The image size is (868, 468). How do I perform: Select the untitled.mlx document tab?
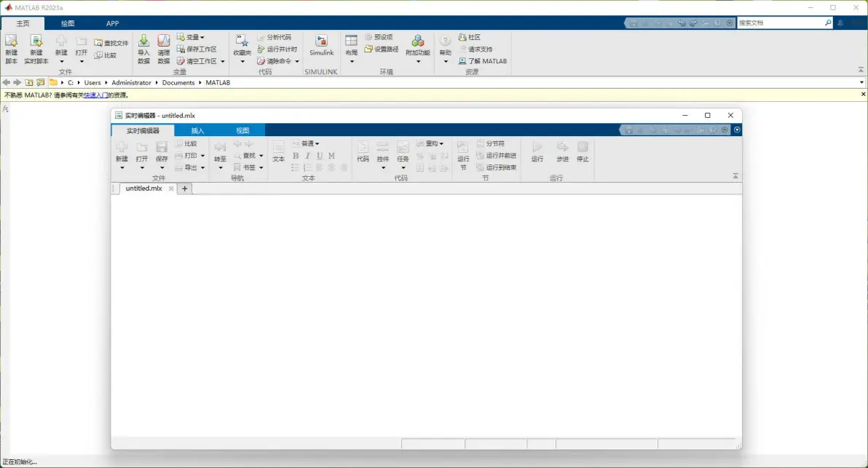click(144, 188)
